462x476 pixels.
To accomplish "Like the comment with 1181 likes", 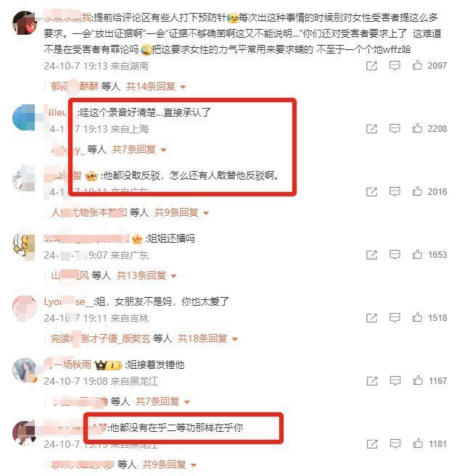I will coord(418,443).
